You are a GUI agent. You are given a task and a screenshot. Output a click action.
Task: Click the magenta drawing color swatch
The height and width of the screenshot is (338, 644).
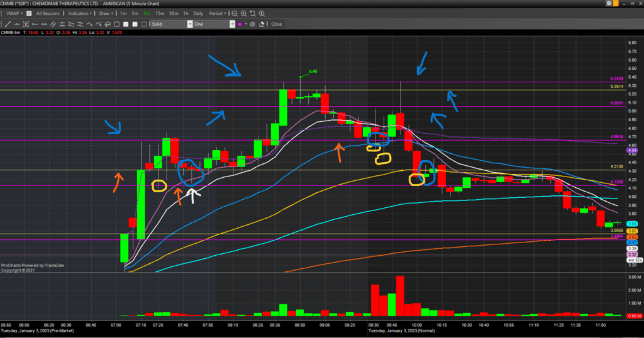(241, 24)
